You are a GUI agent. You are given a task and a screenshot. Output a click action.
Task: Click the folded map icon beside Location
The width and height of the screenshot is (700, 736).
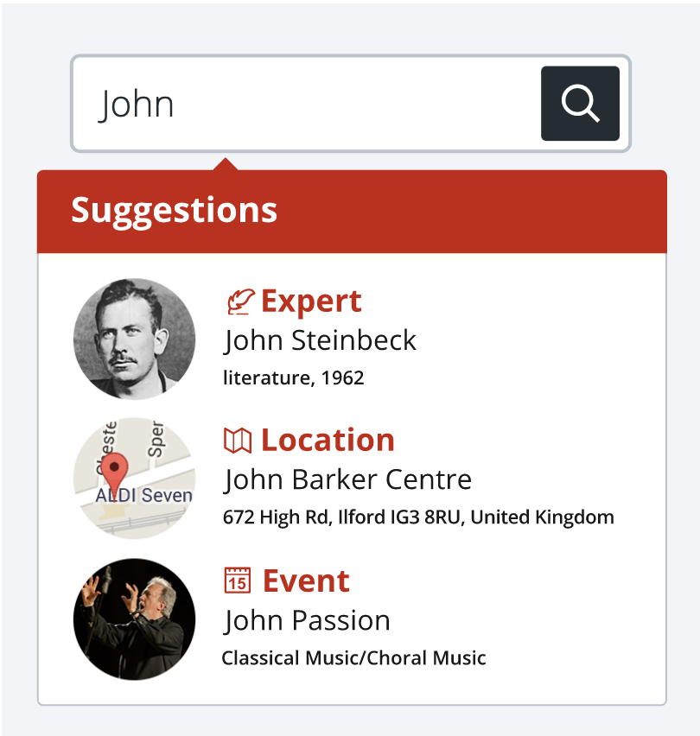[x=238, y=441]
